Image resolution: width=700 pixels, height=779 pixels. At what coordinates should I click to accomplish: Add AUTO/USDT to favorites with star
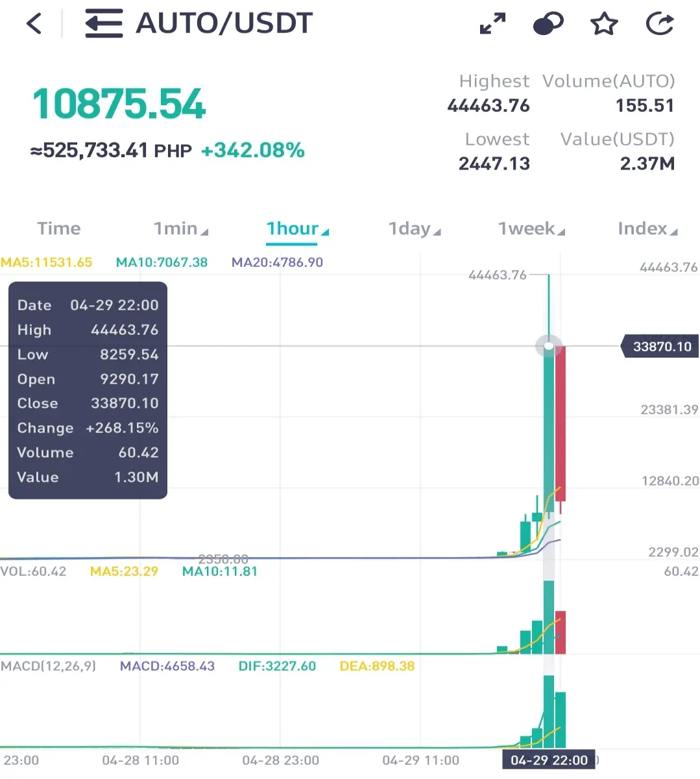(x=604, y=24)
